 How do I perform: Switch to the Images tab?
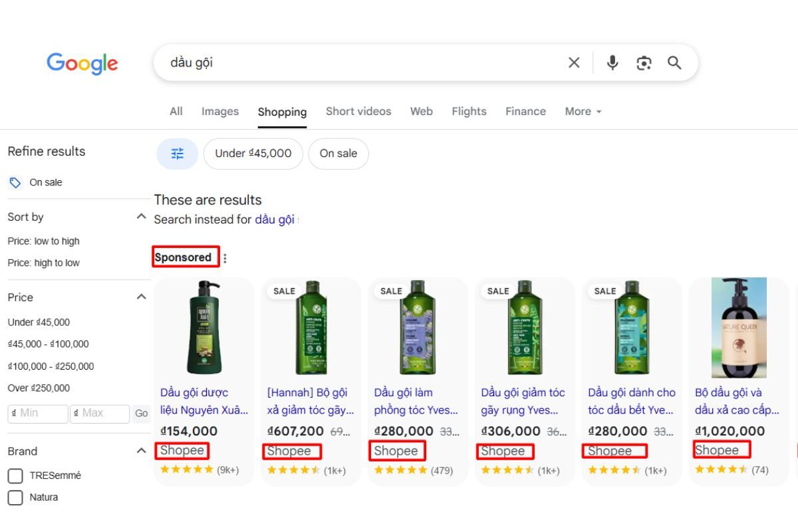[x=220, y=111]
